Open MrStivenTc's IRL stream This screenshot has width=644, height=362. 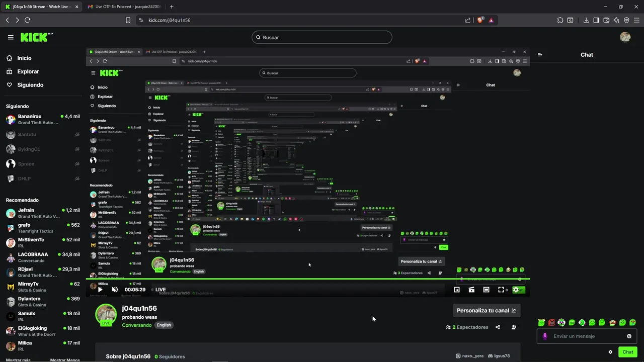[x=43, y=243]
